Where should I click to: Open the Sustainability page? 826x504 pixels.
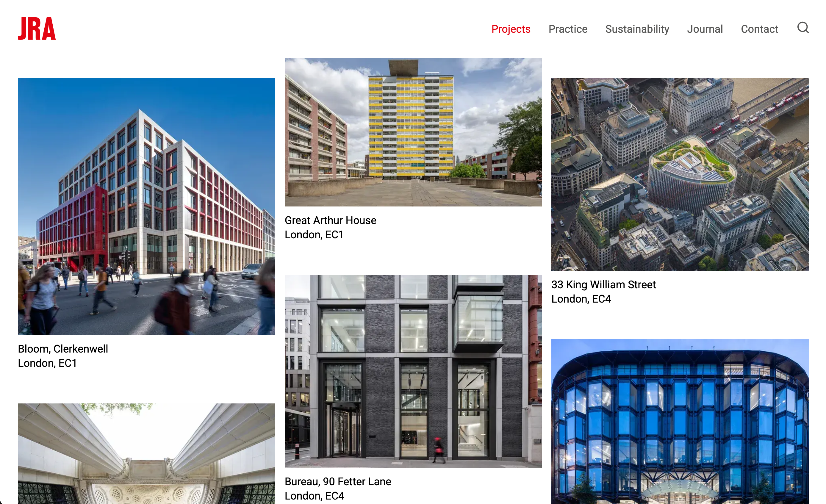pos(637,29)
